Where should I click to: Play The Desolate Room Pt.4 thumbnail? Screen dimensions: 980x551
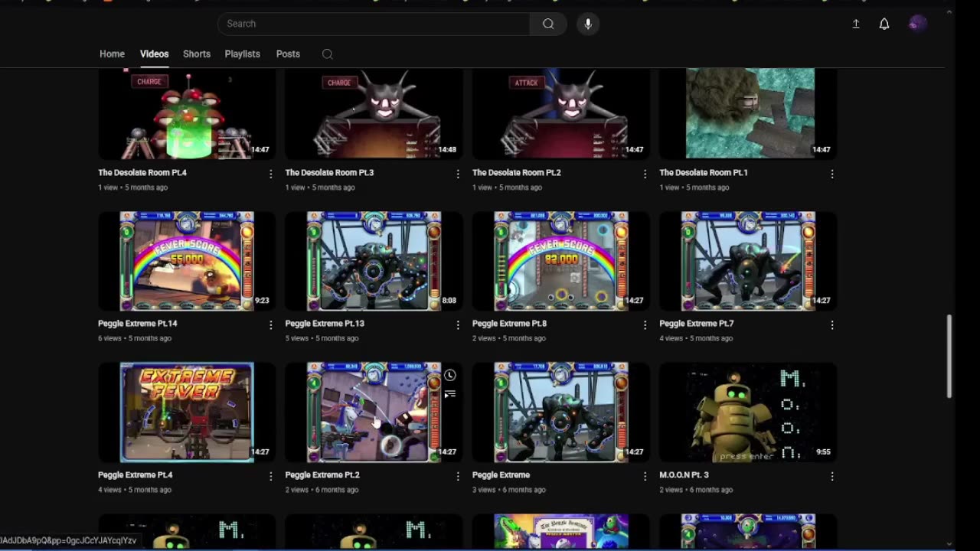(x=187, y=113)
